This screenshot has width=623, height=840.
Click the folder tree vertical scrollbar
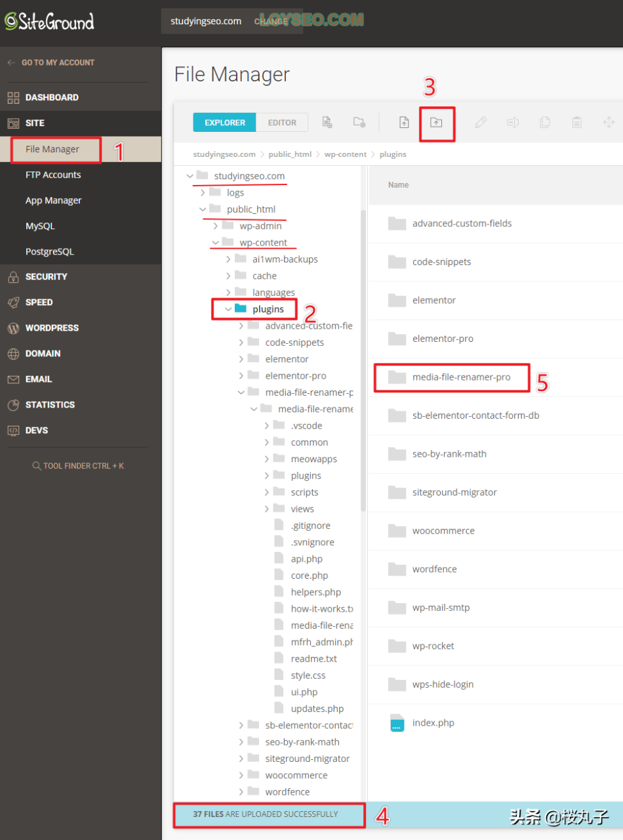tap(363, 360)
